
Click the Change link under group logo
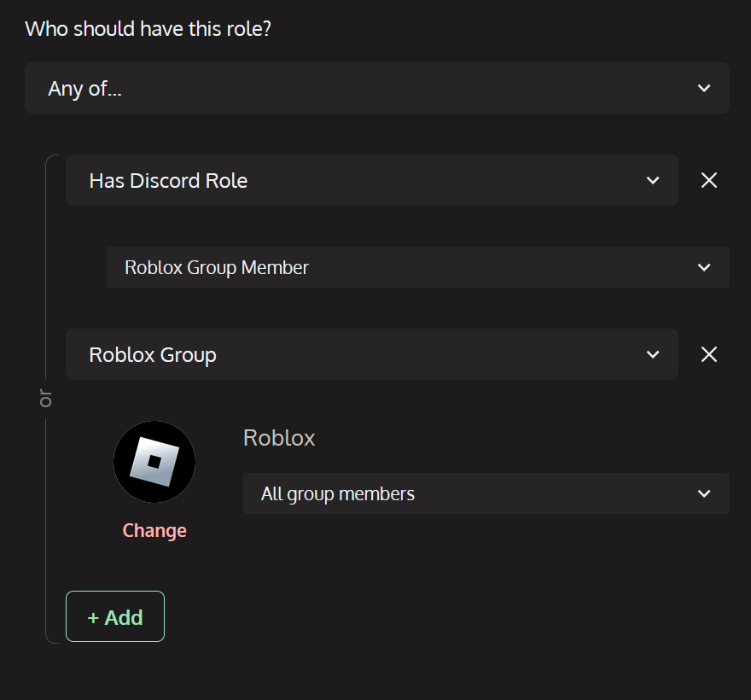click(x=154, y=530)
